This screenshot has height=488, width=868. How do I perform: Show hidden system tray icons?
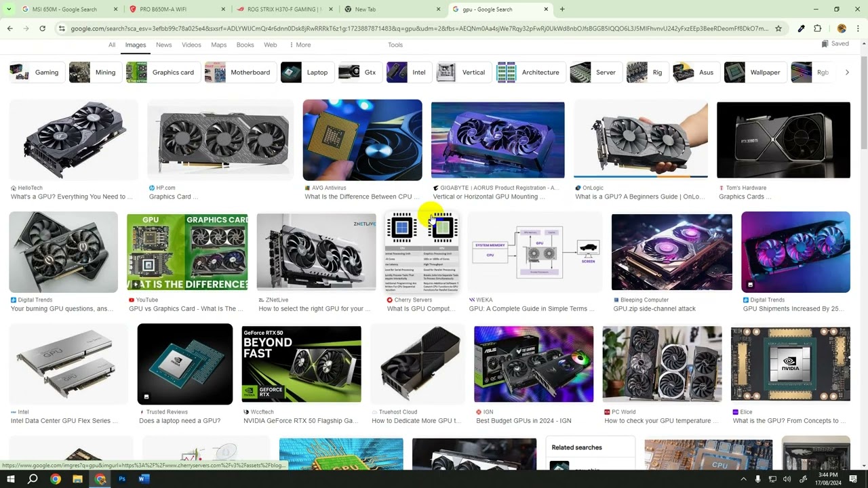pyautogui.click(x=743, y=479)
